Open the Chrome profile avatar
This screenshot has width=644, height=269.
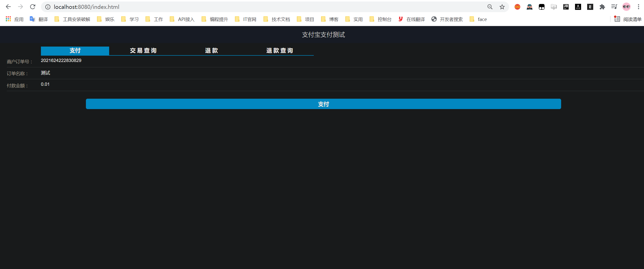click(x=627, y=7)
